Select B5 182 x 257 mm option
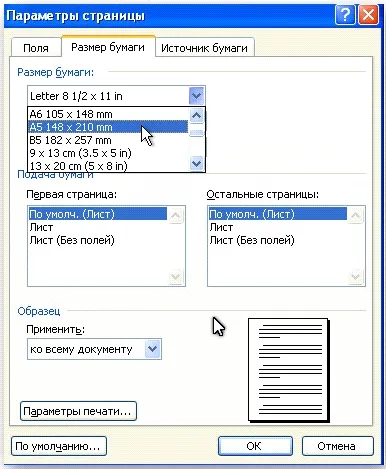This screenshot has height=469, width=386. click(x=108, y=140)
